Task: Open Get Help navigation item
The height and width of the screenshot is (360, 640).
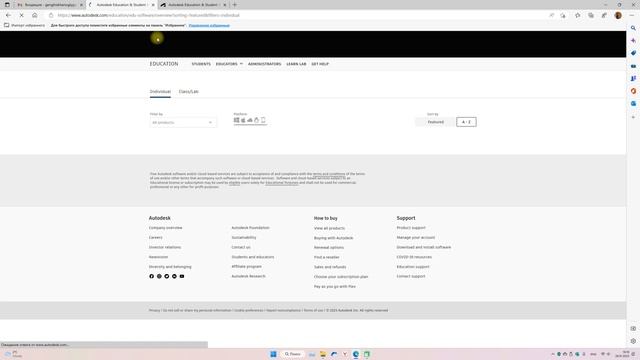Action: 320,64
